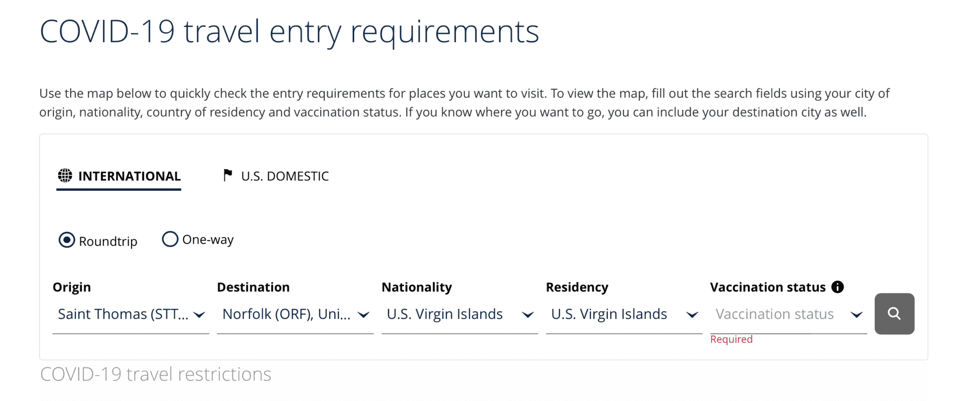Viewport: 980px width, 401px height.
Task: Select the Roundtrip radio button
Action: click(67, 240)
